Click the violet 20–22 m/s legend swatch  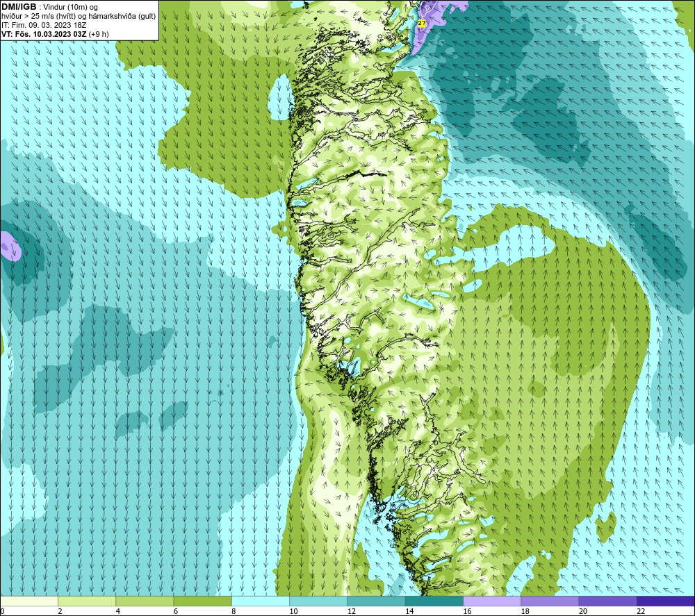607,601
